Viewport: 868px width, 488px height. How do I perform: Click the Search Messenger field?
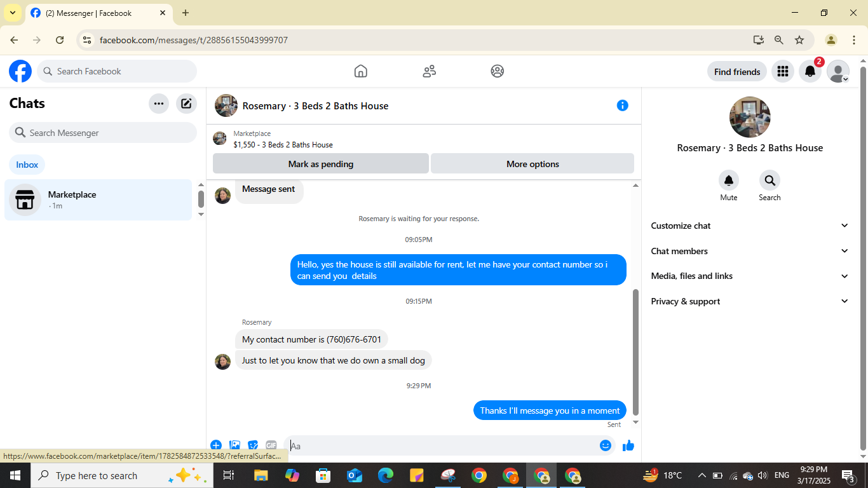103,133
